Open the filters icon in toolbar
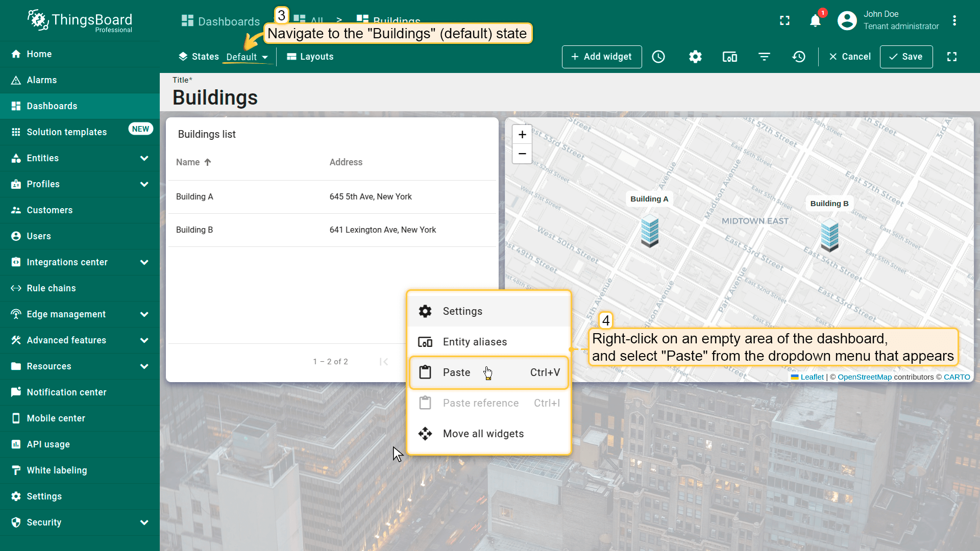The width and height of the screenshot is (980, 551). pyautogui.click(x=764, y=57)
